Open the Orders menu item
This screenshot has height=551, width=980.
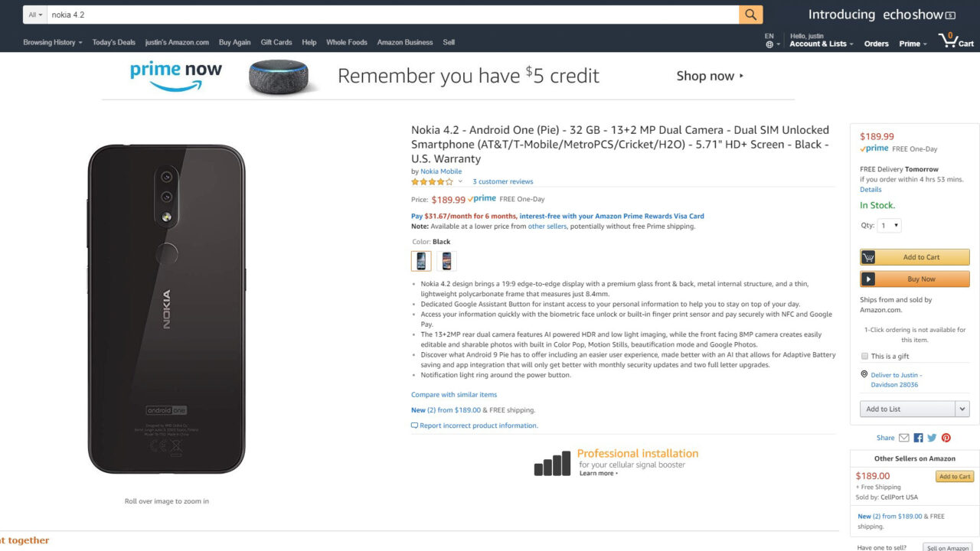click(876, 44)
